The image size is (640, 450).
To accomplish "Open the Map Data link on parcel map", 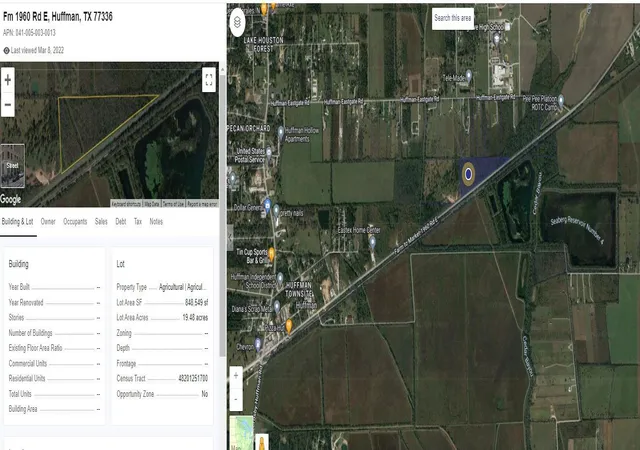I will (x=151, y=203).
